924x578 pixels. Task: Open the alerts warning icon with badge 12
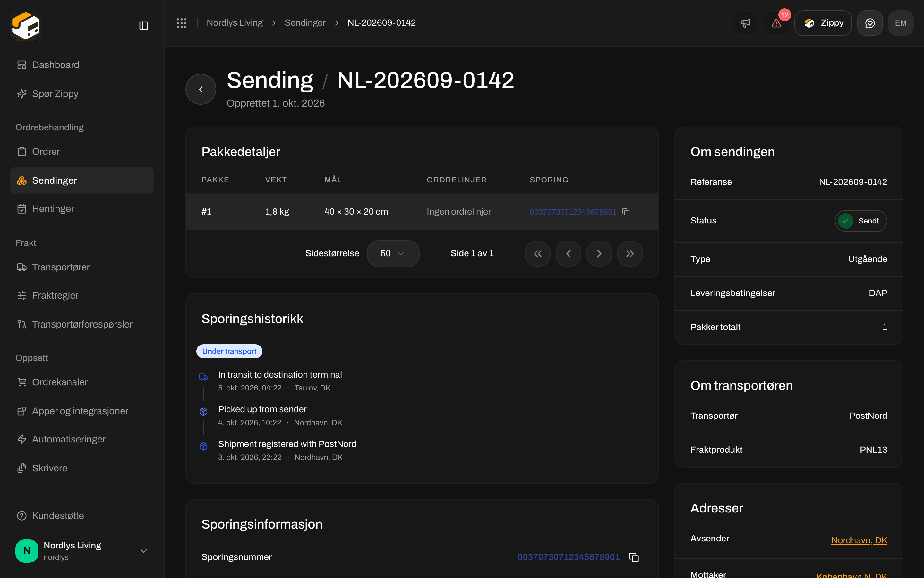tap(776, 23)
